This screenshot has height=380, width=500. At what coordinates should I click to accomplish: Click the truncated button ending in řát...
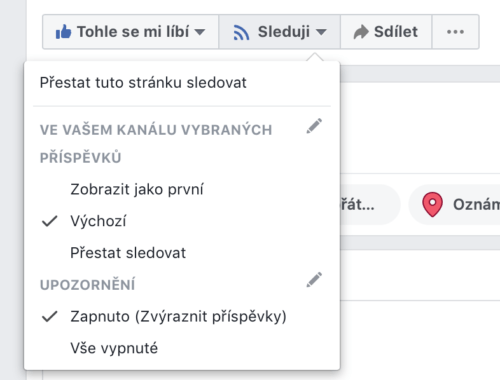pos(369,204)
